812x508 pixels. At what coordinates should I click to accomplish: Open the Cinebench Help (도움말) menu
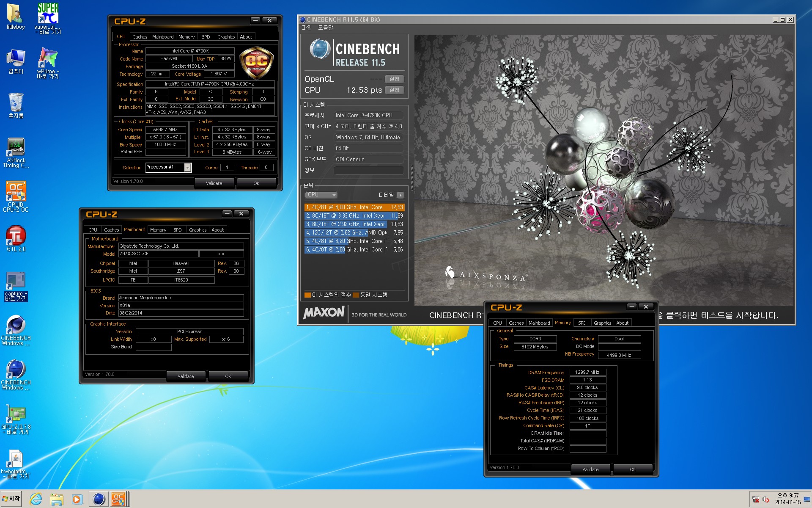point(326,28)
